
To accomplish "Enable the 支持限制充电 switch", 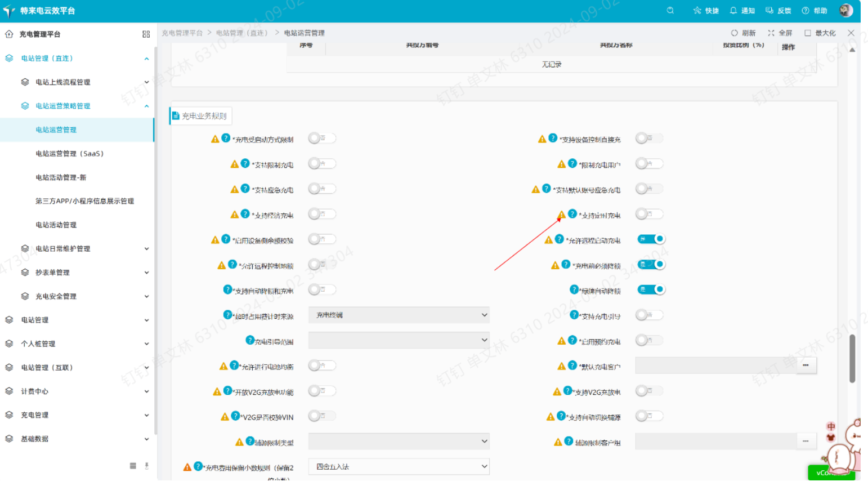I will pos(321,164).
